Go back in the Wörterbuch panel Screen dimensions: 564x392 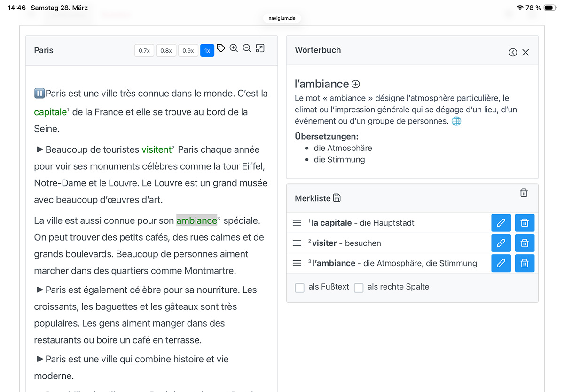(513, 52)
